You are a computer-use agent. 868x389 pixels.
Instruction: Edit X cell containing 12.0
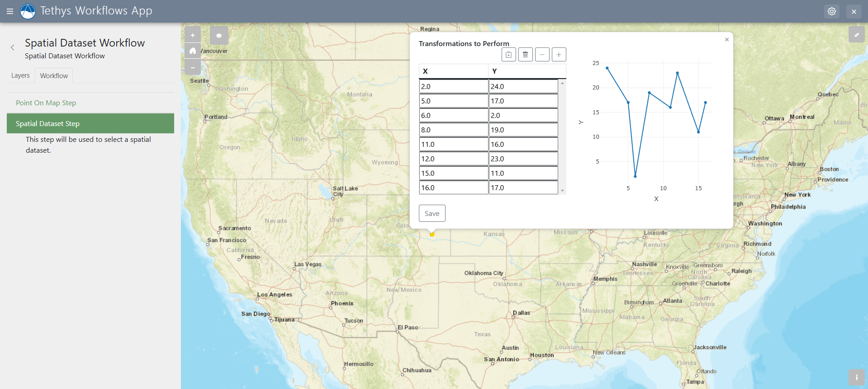tap(454, 159)
